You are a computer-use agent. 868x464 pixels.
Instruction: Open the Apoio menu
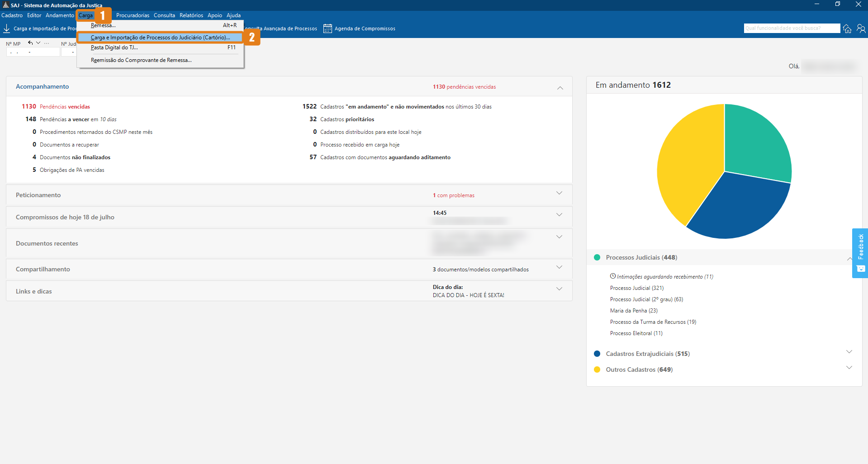click(215, 15)
